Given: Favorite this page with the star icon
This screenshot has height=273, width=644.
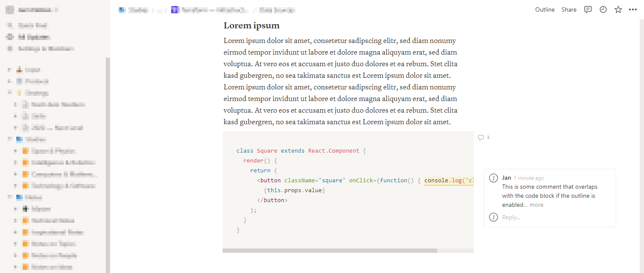Looking at the screenshot, I should click(x=618, y=9).
